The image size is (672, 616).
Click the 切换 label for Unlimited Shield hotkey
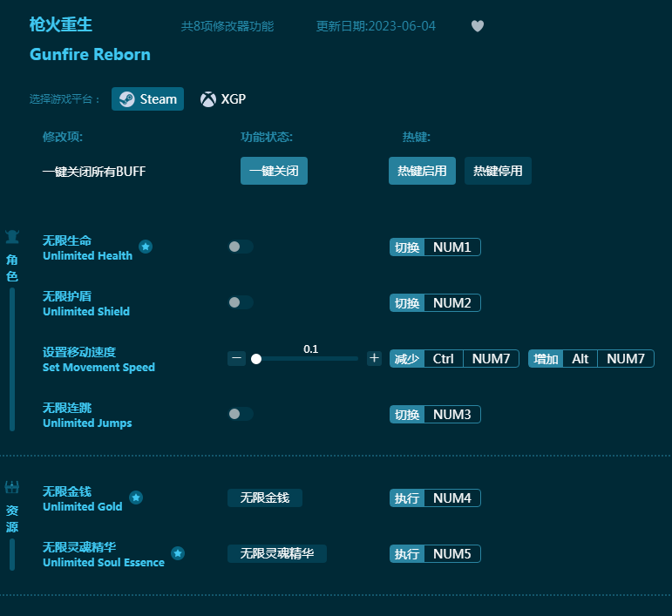tap(407, 303)
